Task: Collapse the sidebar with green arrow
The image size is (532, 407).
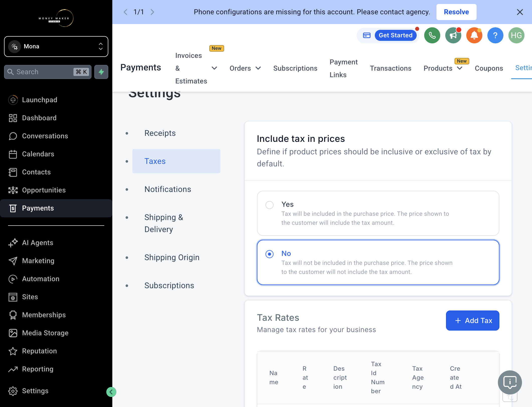Action: coord(111,392)
